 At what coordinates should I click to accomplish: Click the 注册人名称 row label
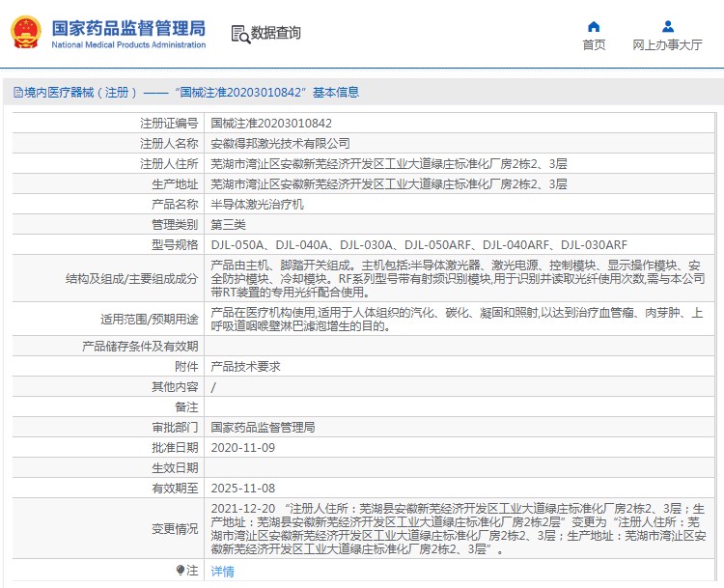coord(169,144)
